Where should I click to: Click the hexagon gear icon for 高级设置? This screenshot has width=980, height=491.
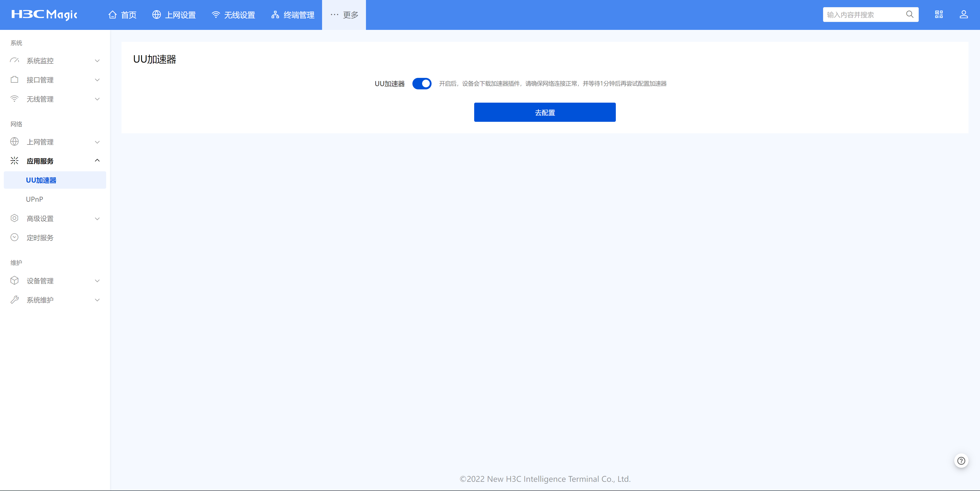(x=15, y=218)
